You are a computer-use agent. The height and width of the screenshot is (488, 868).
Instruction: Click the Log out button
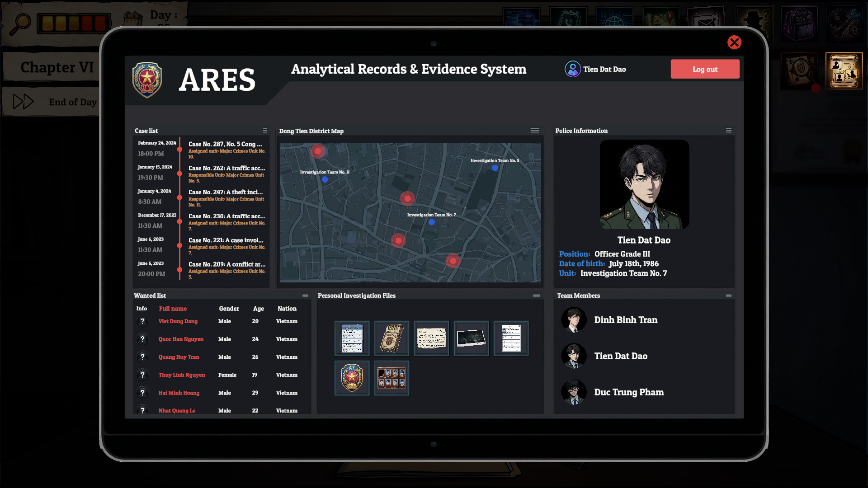705,69
